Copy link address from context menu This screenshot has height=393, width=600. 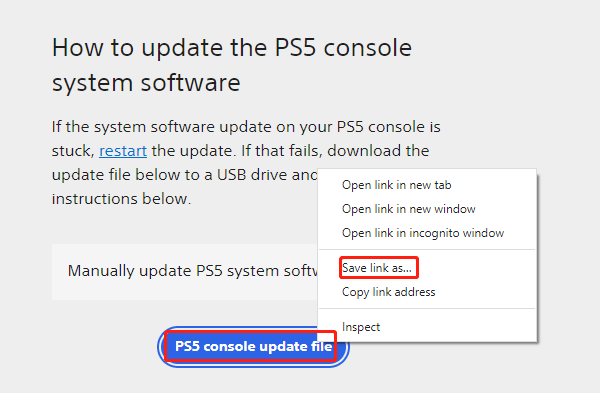click(388, 292)
